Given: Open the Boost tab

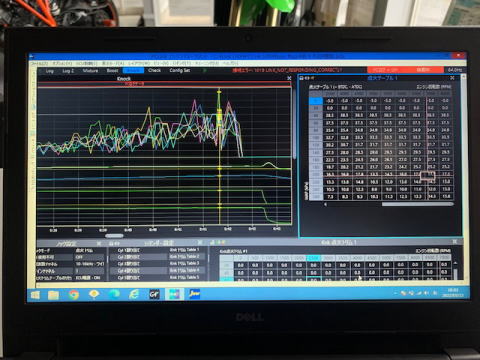Looking at the screenshot, I should [112, 71].
